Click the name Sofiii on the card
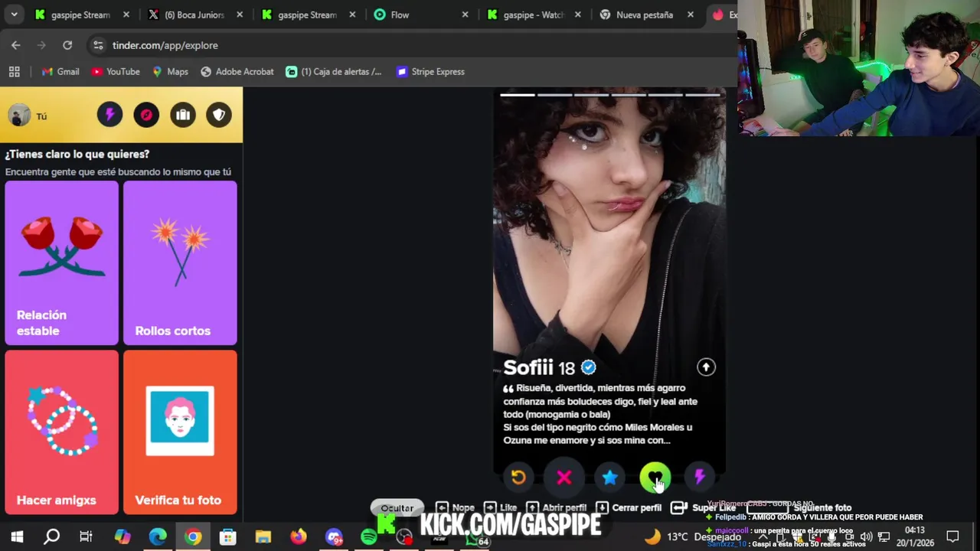Image resolution: width=980 pixels, height=551 pixels. 528,367
